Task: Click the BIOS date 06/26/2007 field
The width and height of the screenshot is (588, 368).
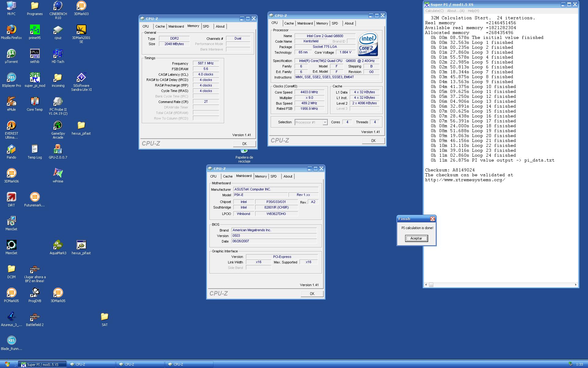Action: tap(274, 241)
